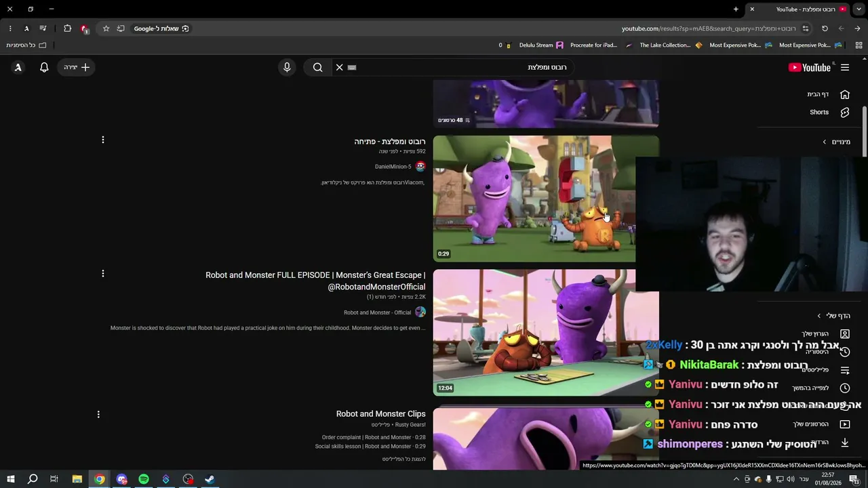The image size is (868, 488).
Task: Open Steam from the taskbar
Action: pos(210,479)
